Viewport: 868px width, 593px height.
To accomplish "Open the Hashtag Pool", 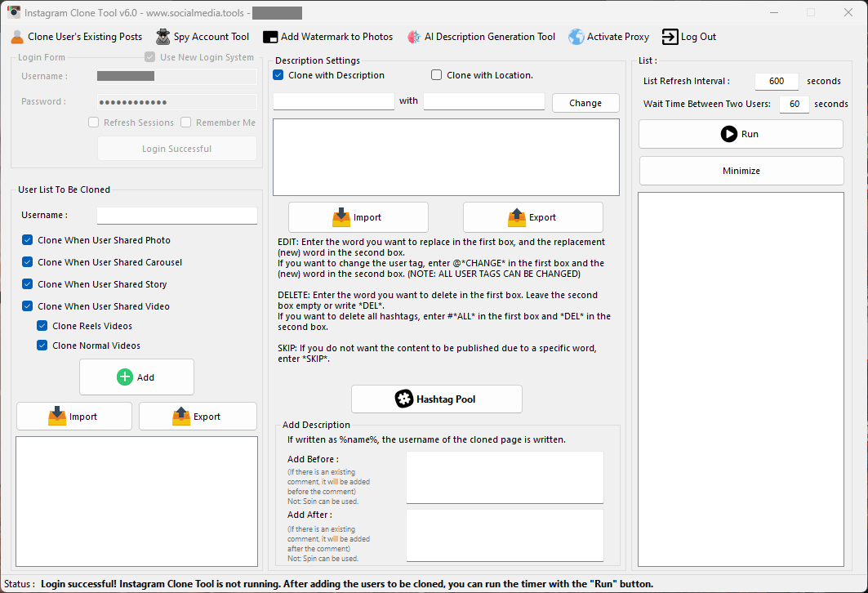I will tap(437, 399).
